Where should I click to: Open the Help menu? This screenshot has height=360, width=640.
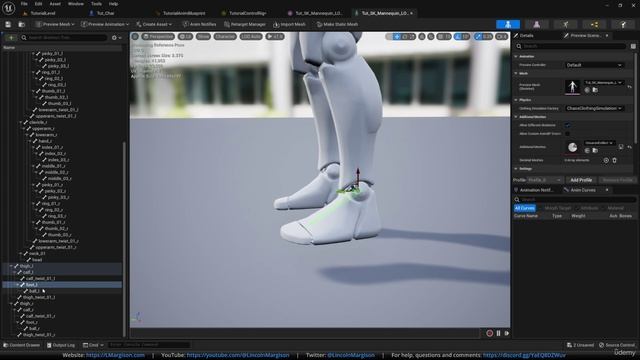point(113,4)
